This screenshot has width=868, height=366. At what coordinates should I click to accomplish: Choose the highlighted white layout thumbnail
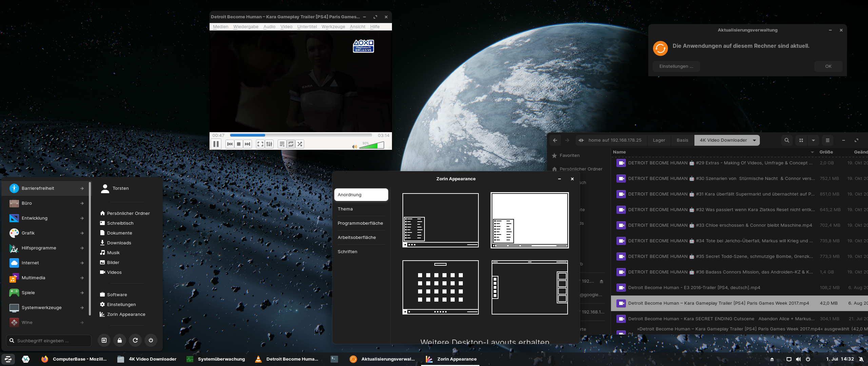tap(530, 220)
